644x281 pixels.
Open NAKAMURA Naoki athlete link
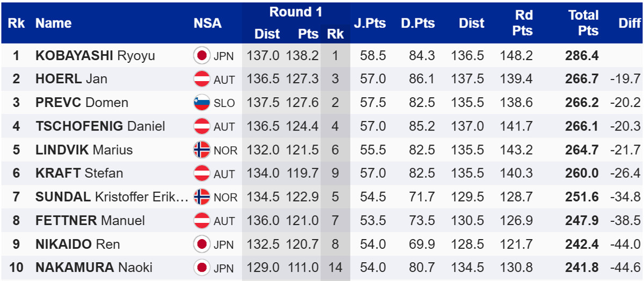[94, 268]
